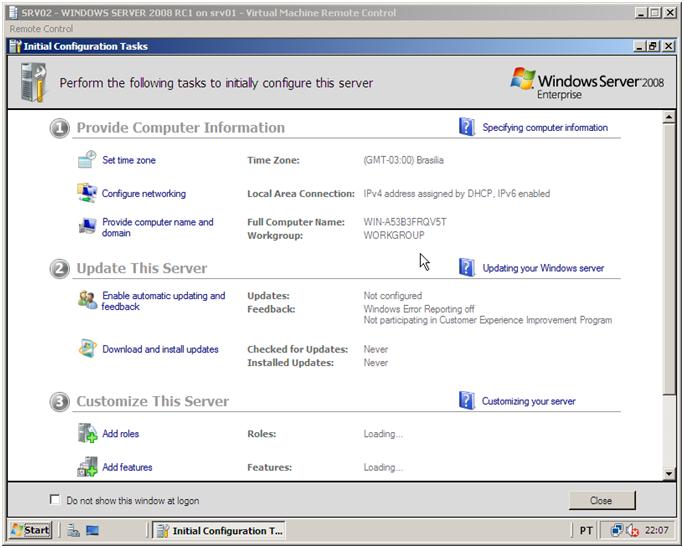Click the time zone value (GMT-03:00) Brasilia
This screenshot has width=684, height=548.
pos(404,160)
